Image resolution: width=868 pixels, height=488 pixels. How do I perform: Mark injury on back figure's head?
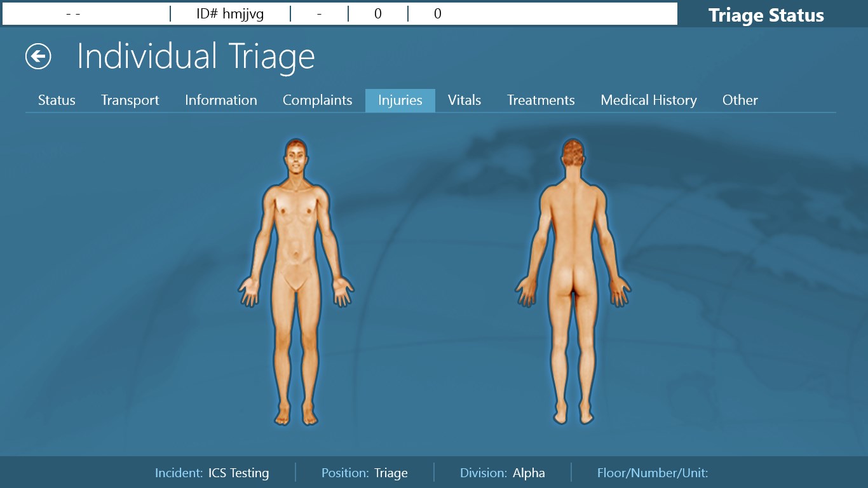[573, 156]
